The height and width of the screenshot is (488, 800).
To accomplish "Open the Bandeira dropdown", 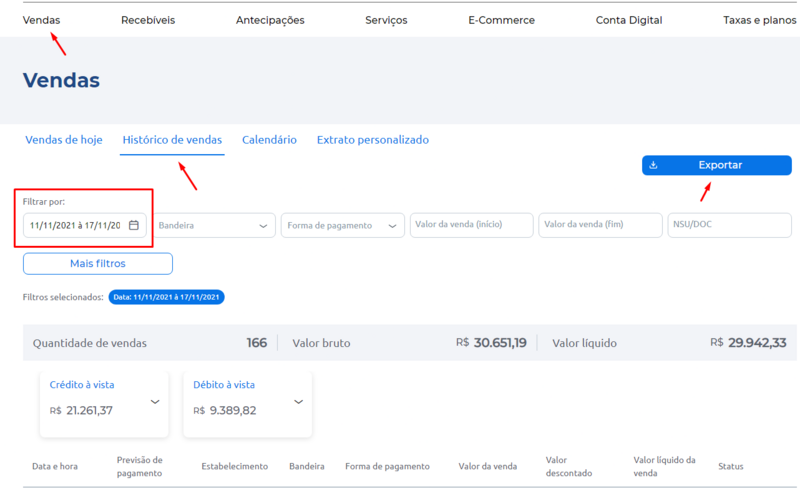I will tap(214, 225).
